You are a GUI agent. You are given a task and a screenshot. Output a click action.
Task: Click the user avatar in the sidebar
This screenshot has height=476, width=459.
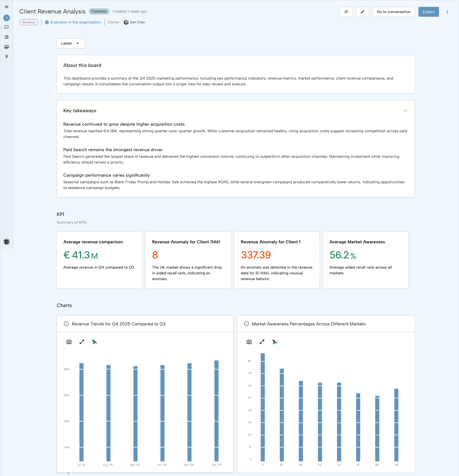tap(7, 241)
